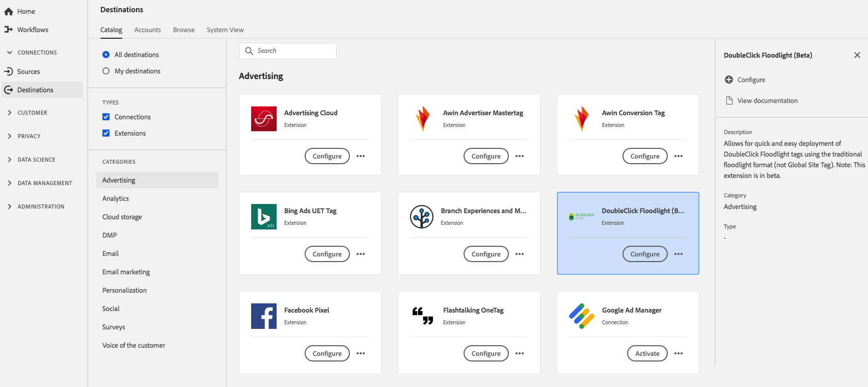
Task: Expand the Customer sidebar section
Action: click(10, 113)
